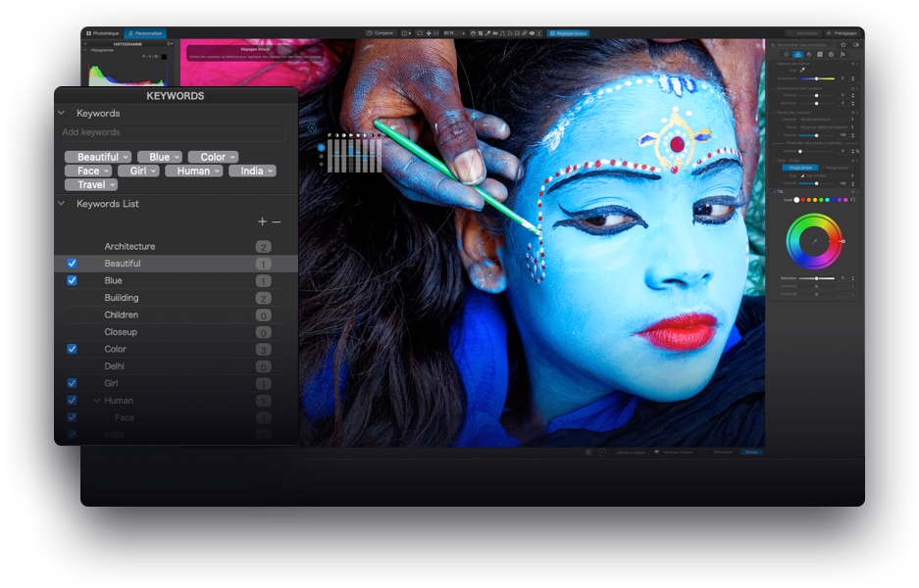Reset the TSL color wheel channel
This screenshot has height=588, width=919.
click(x=853, y=200)
